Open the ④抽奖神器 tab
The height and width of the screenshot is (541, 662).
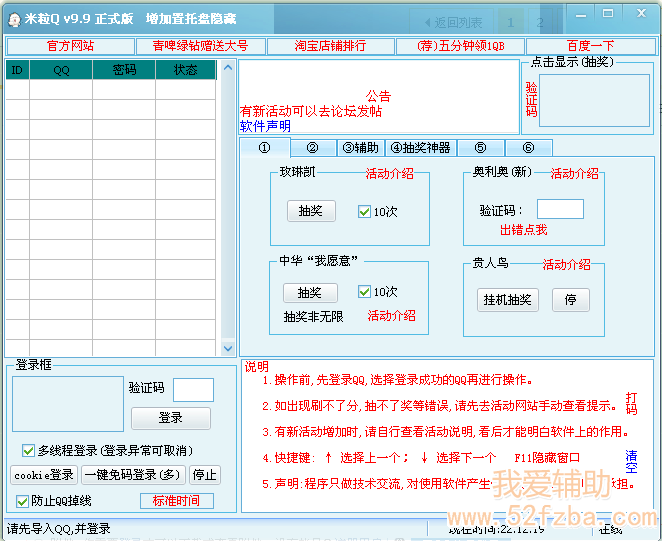tap(420, 148)
